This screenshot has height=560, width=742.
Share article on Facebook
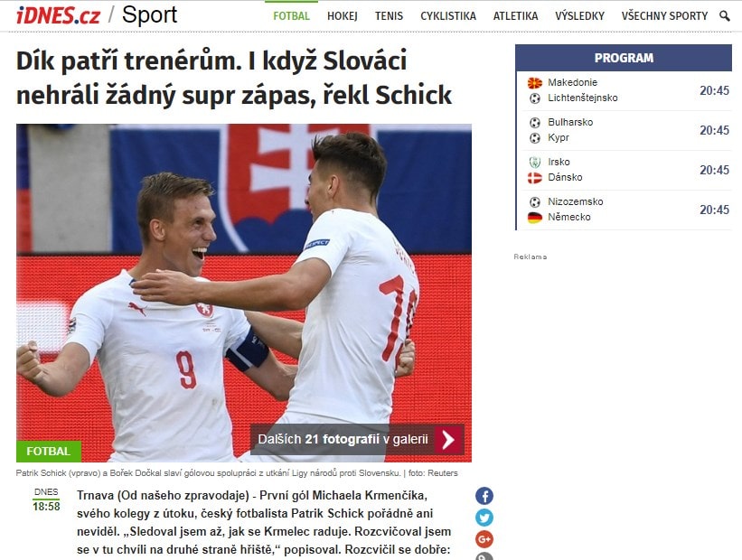pos(484,496)
